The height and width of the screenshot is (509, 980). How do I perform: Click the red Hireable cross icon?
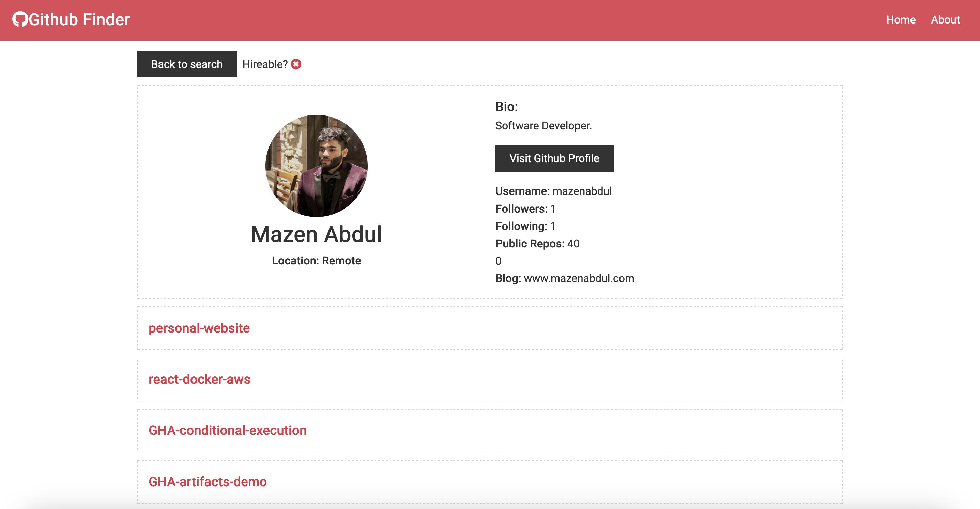[296, 64]
